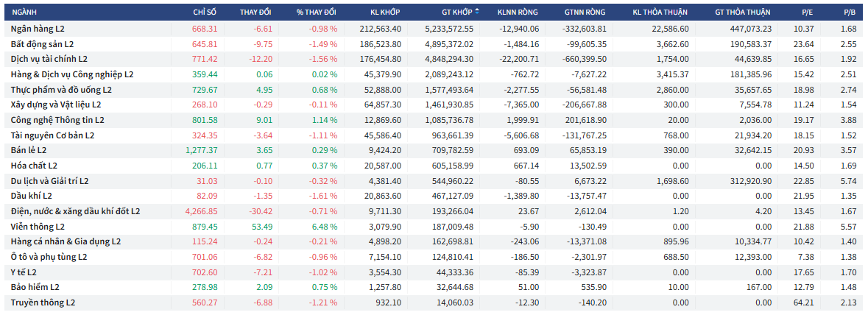868x315 pixels.
Task: Sort by P/E column header
Action: [x=807, y=13]
